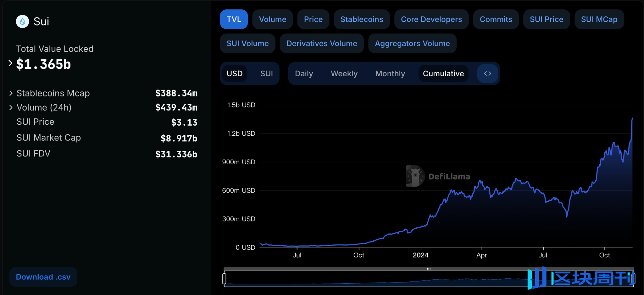Toggle the Commits chart series
644x295 pixels.
[496, 19]
